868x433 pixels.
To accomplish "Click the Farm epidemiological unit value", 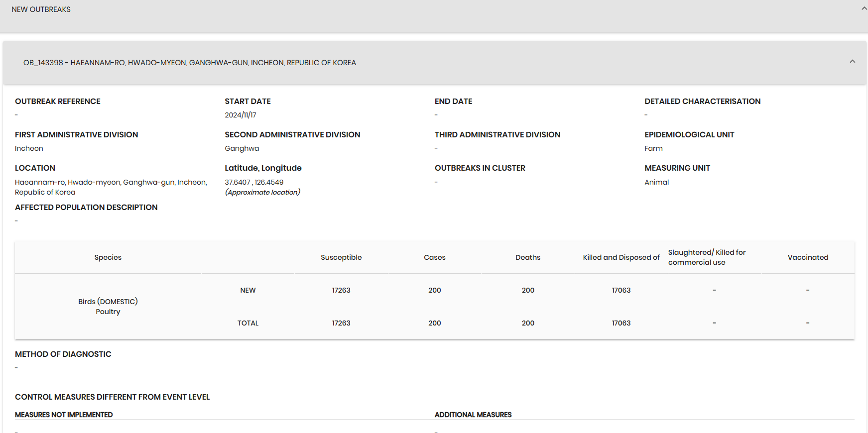I will tap(653, 148).
